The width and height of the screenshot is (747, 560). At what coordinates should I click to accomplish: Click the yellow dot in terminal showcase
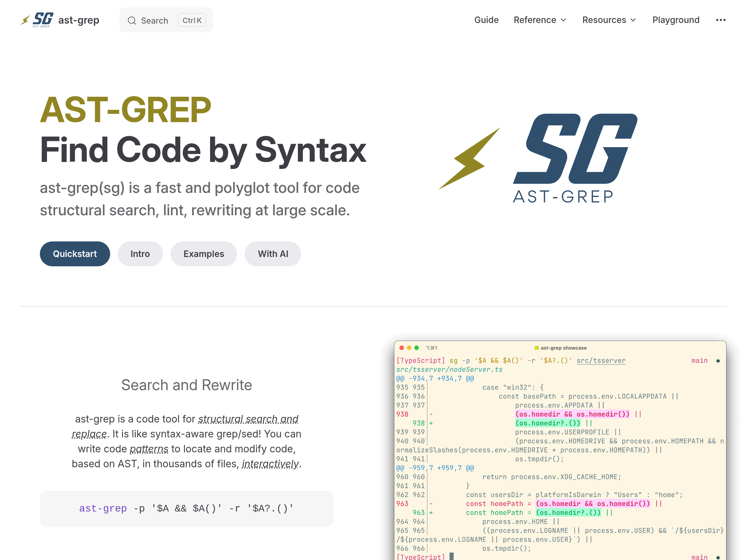(409, 348)
